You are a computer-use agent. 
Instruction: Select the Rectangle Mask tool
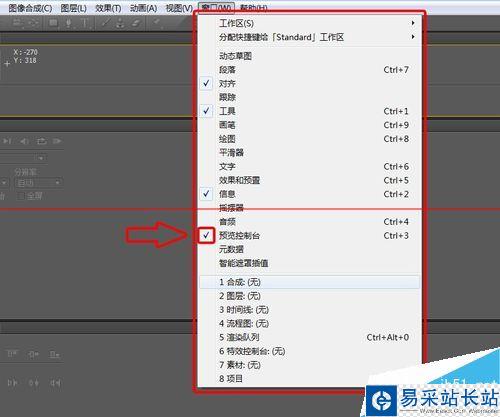[53, 23]
